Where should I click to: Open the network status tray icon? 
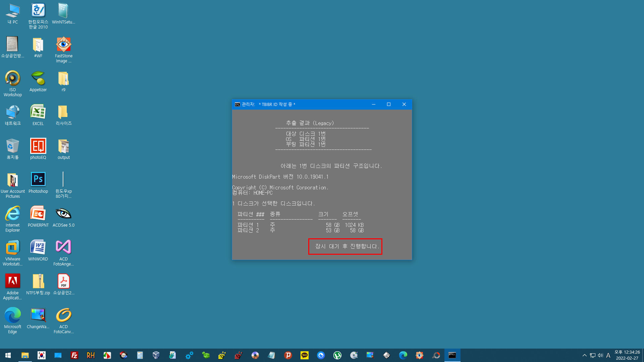pos(593,355)
